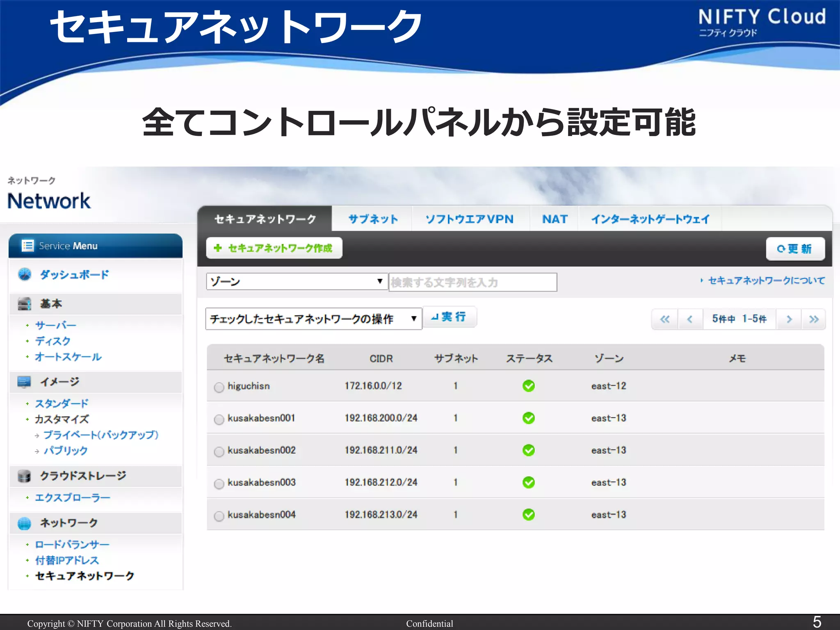Click the 実行 execute button
840x630 pixels.
click(450, 317)
